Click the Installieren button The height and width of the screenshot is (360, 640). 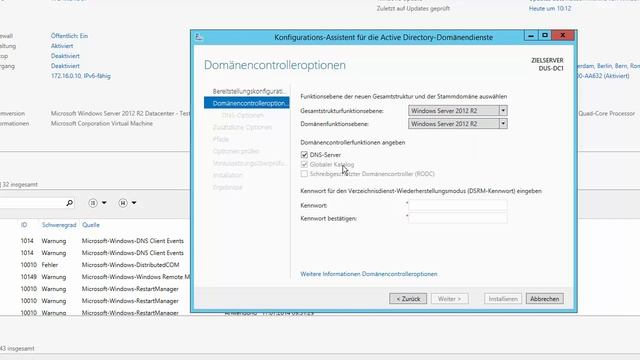point(503,299)
